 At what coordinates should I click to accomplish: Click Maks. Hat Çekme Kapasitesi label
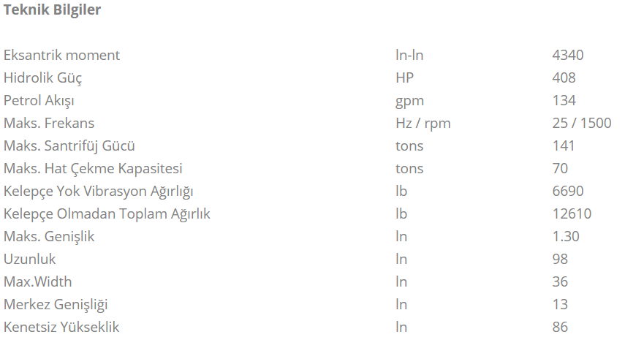pyautogui.click(x=93, y=168)
